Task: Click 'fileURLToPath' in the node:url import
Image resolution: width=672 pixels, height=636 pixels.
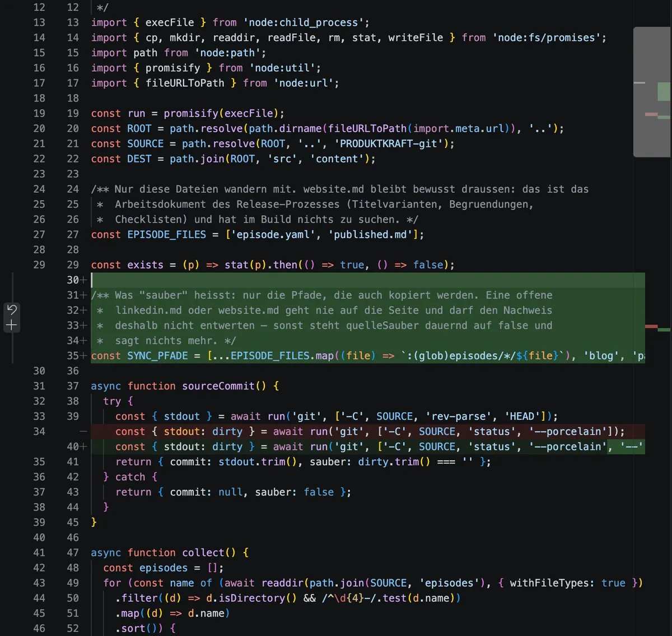Action: coord(185,83)
